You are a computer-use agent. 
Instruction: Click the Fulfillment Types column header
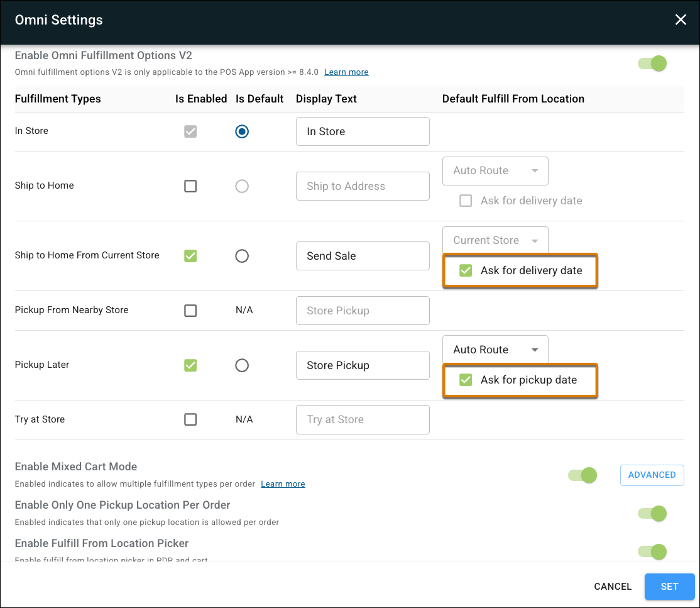(58, 99)
